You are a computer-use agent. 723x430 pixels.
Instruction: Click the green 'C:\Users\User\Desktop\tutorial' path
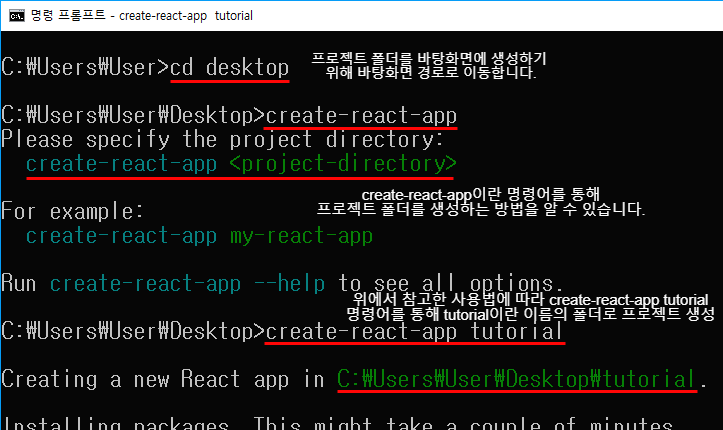[516, 379]
